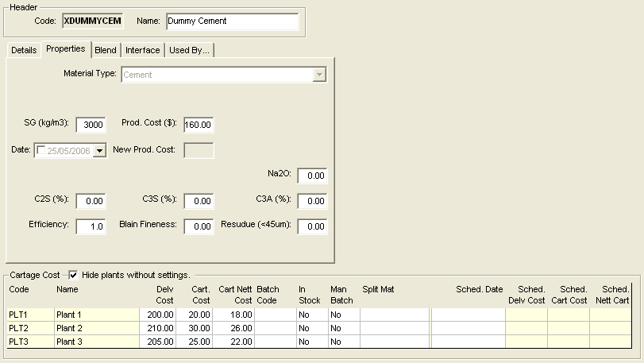The image size is (644, 363).
Task: Switch to the Details tab
Action: (x=24, y=50)
